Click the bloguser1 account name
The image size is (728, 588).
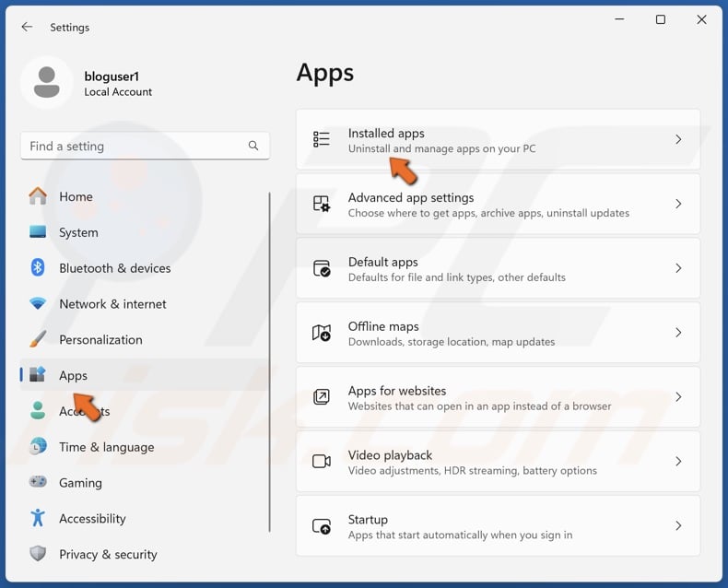tap(112, 76)
